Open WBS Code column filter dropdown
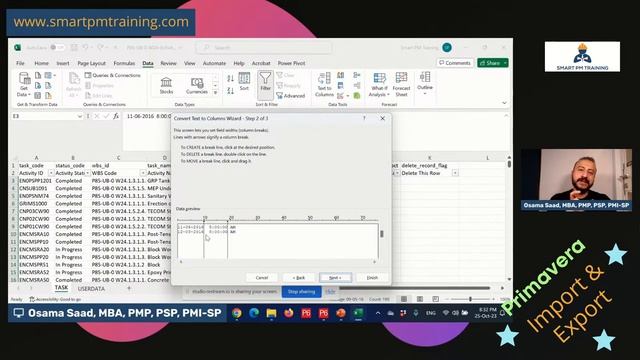 point(143,173)
